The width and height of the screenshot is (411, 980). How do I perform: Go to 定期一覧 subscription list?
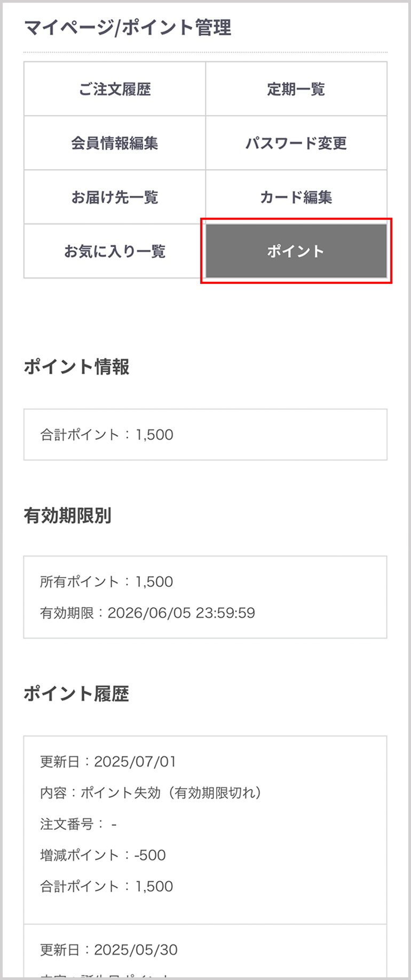(x=296, y=89)
